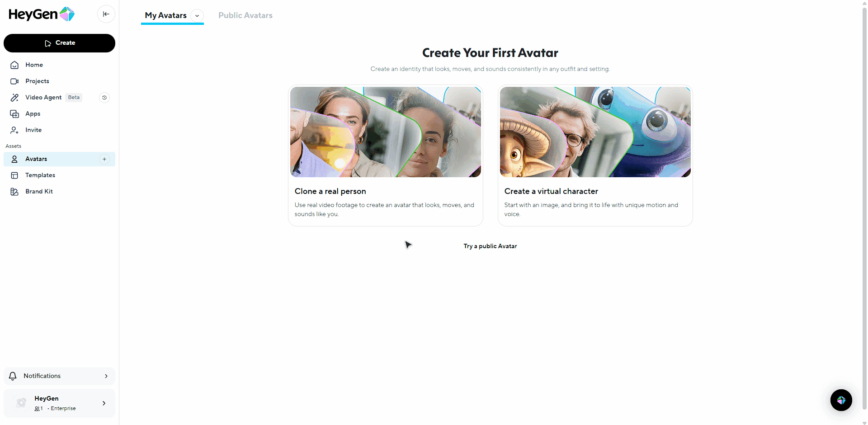Click the Try a public Avatar link

pos(490,246)
